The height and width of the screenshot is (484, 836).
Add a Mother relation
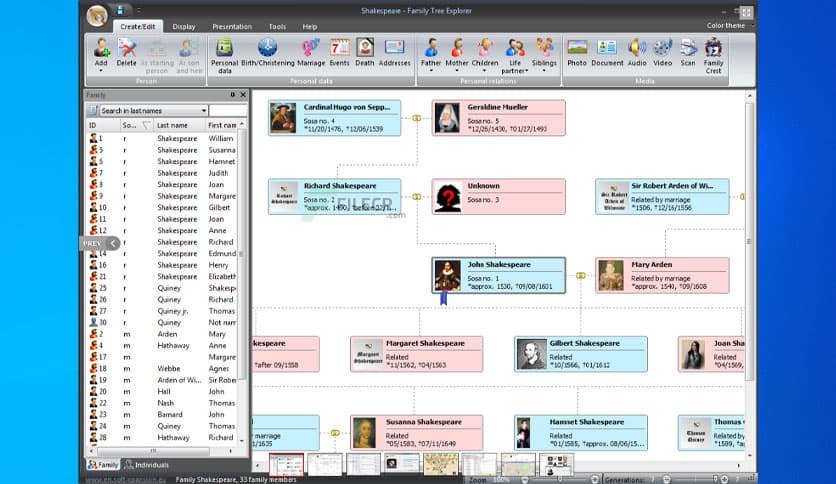(x=457, y=55)
